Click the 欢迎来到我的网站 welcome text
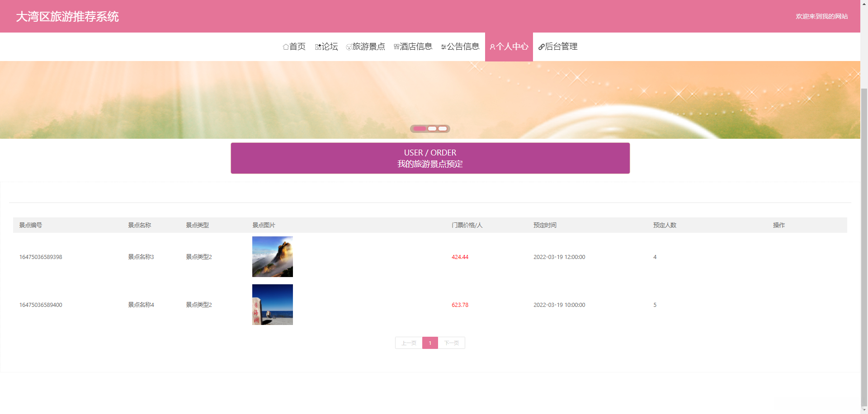This screenshot has height=414, width=868. [821, 16]
